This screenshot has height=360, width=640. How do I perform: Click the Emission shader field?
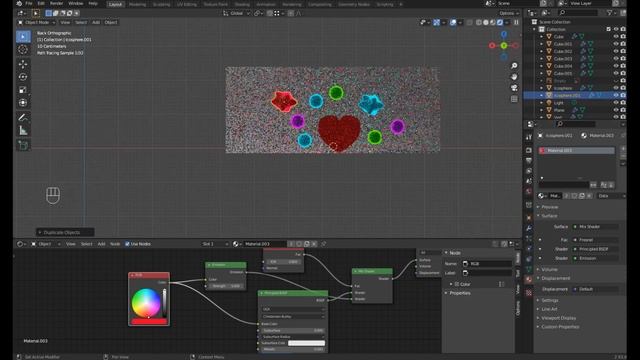[595, 258]
